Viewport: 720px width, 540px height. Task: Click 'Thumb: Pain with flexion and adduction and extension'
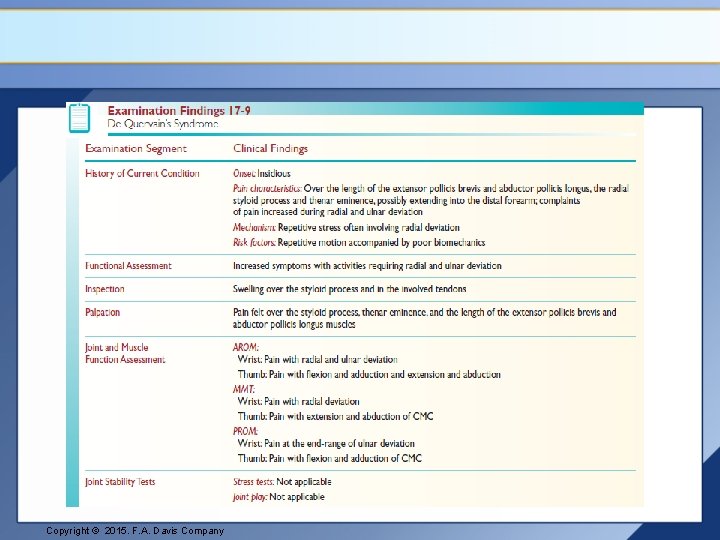click(x=369, y=375)
